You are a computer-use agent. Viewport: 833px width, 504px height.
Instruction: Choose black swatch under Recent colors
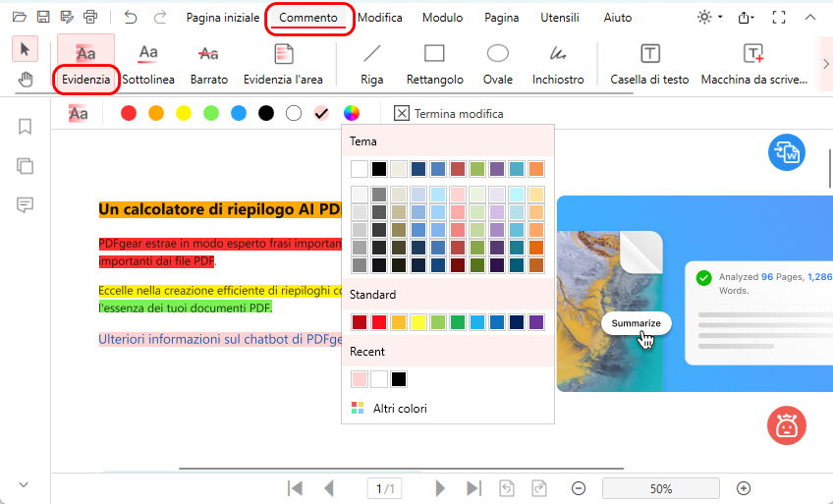399,379
